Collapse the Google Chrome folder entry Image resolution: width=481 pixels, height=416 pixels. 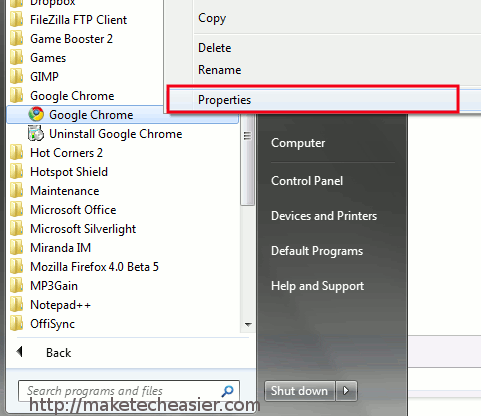tap(72, 96)
